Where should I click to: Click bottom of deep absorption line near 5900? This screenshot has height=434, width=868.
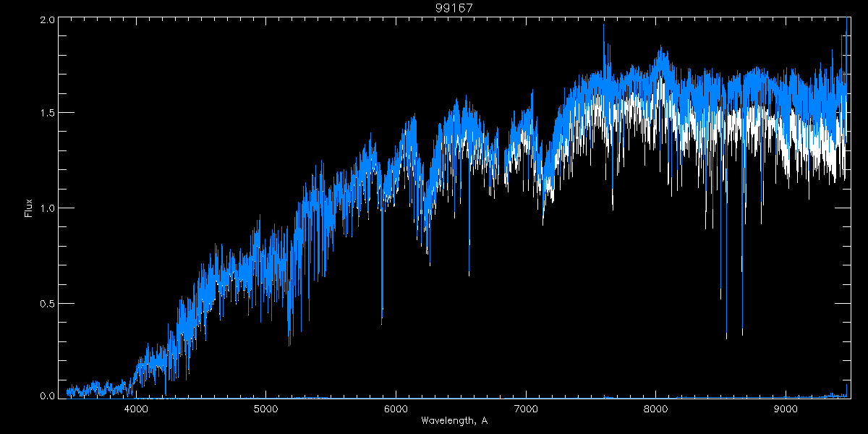click(382, 317)
